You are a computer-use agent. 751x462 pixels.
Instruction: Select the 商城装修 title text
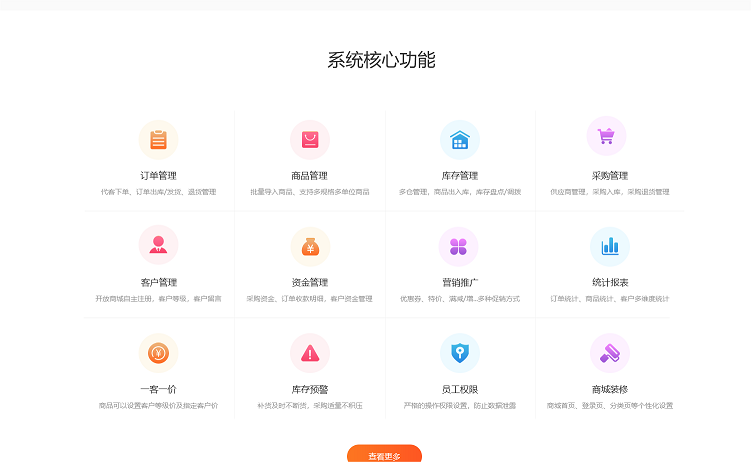(x=610, y=389)
